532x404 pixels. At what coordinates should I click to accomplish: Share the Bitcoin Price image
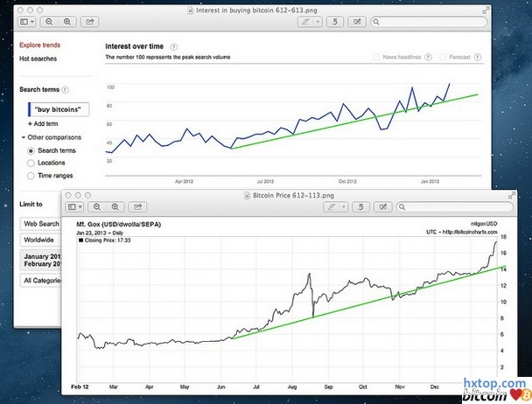(138, 206)
